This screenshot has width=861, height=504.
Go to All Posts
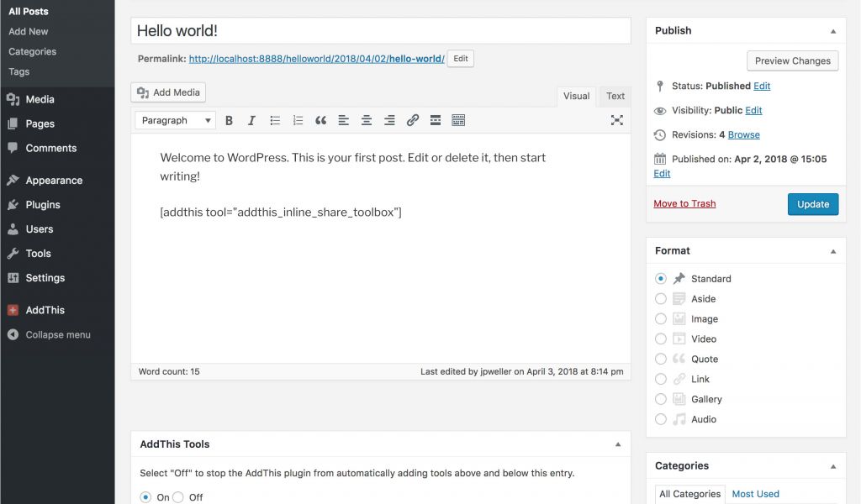click(29, 12)
